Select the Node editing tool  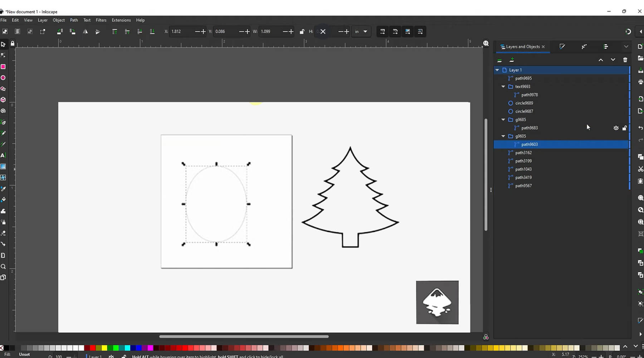click(3, 54)
